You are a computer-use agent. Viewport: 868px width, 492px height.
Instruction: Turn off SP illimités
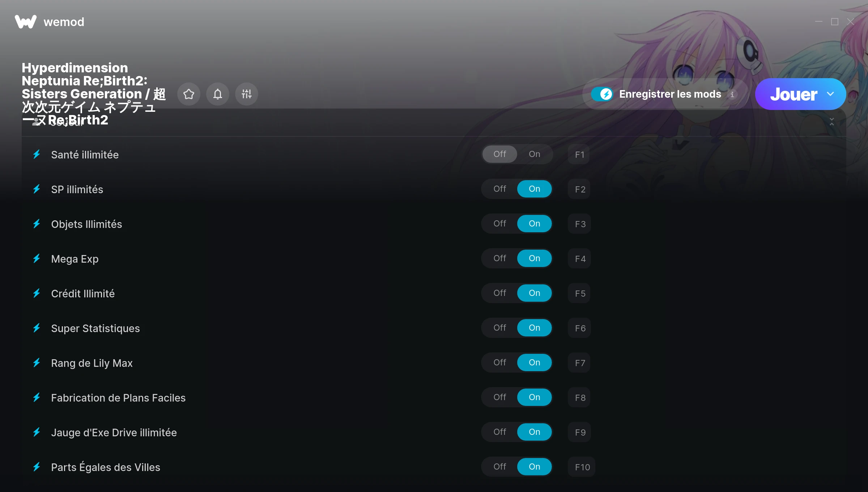coord(499,189)
